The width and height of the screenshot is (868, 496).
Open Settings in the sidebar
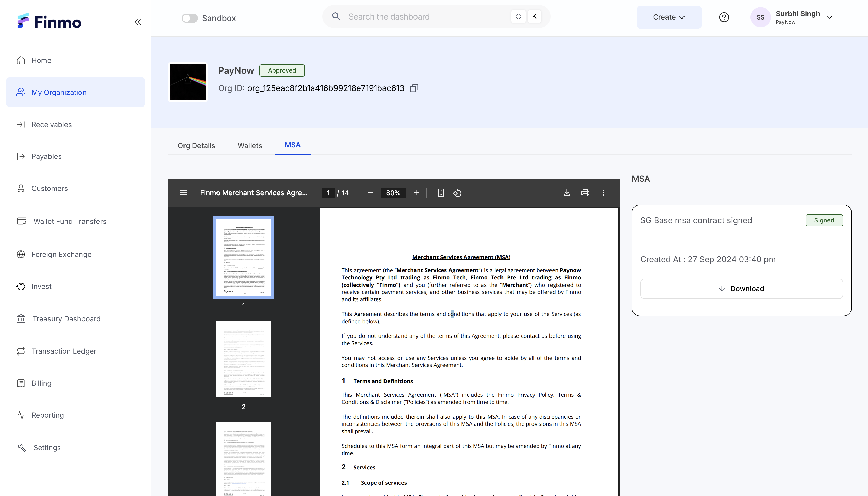click(x=75, y=448)
